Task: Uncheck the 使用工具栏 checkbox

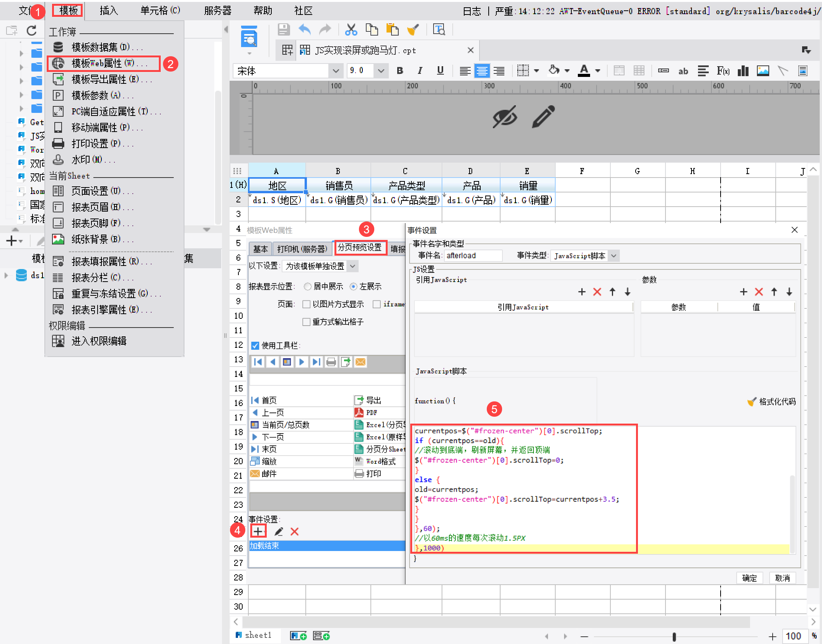Action: [255, 346]
